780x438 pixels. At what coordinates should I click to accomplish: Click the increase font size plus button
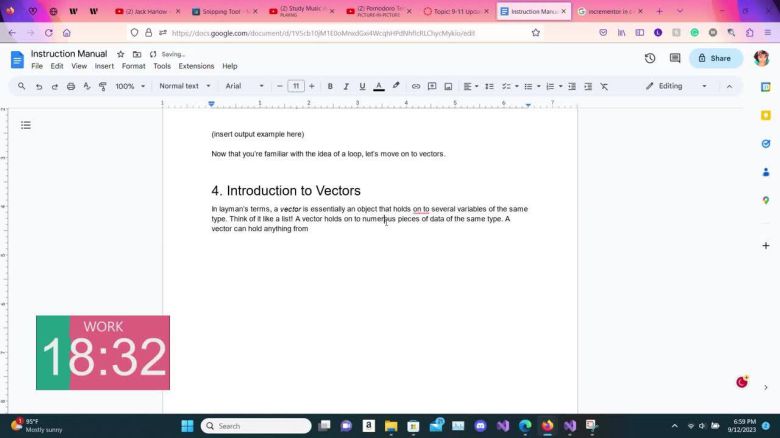(x=312, y=86)
